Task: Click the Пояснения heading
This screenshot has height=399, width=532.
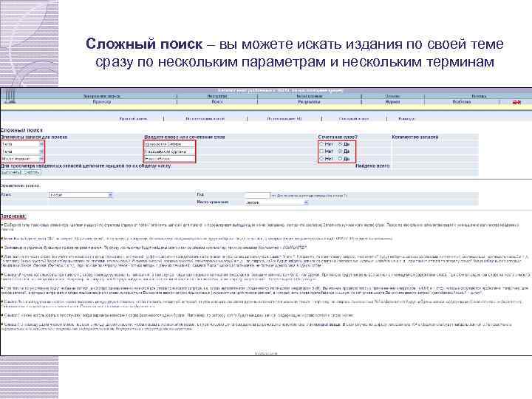Action: point(13,216)
